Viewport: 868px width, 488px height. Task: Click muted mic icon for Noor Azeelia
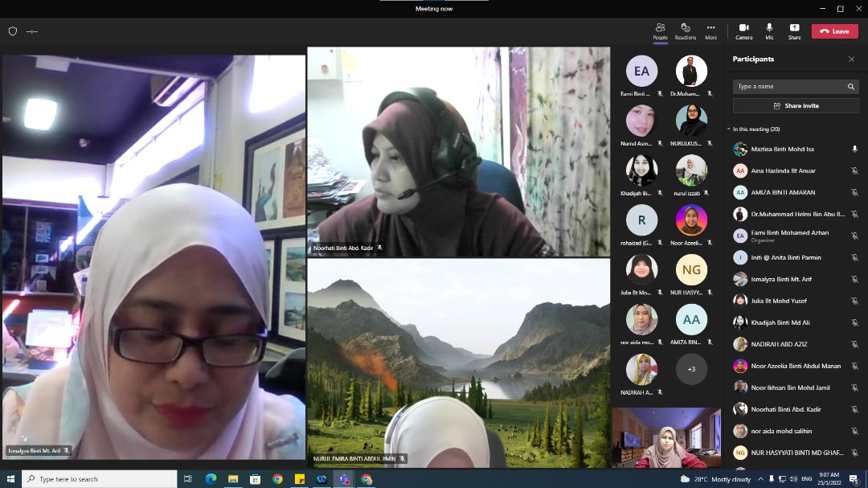(854, 366)
